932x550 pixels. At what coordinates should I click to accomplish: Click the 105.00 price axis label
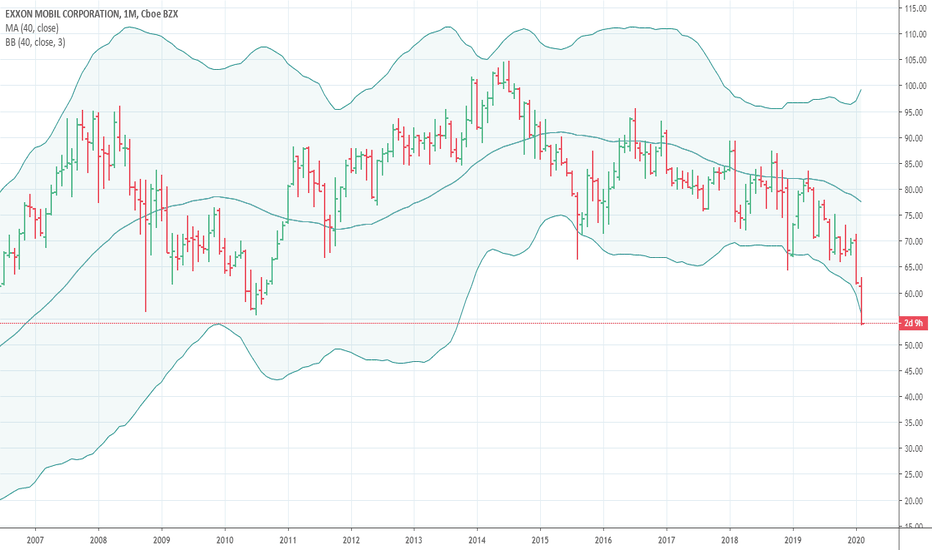915,60
